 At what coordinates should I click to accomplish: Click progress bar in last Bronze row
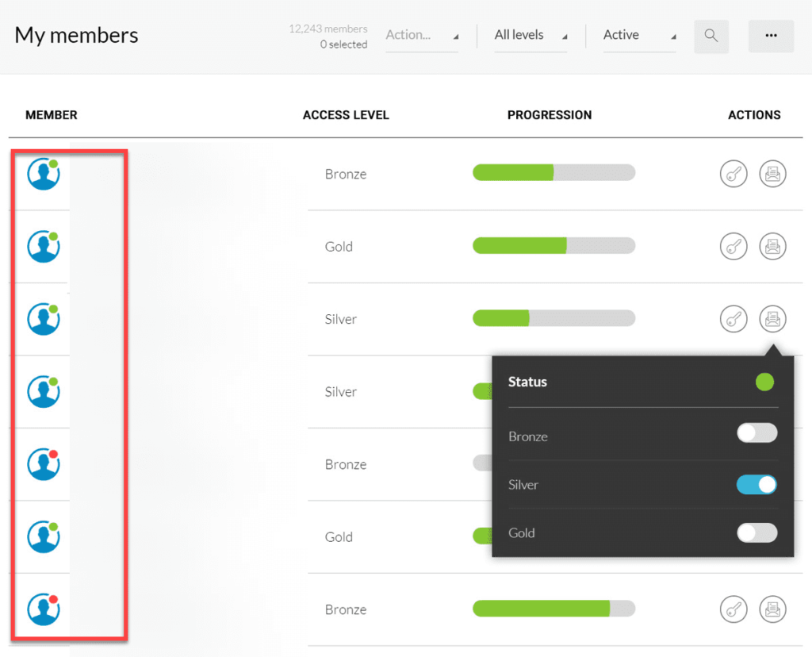(x=554, y=609)
